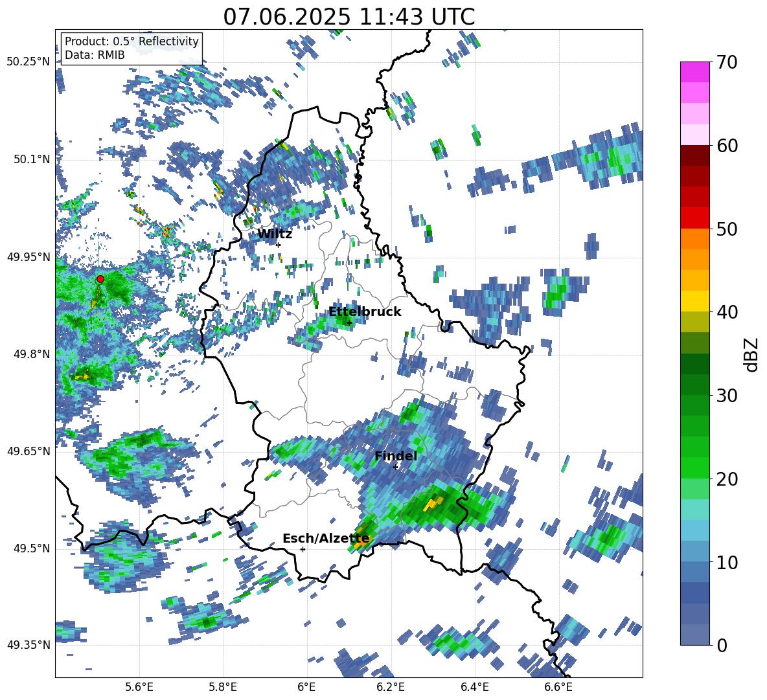Viewport: 767px width, 700px height.
Task: Click the Findel station label
Action: 396,456
